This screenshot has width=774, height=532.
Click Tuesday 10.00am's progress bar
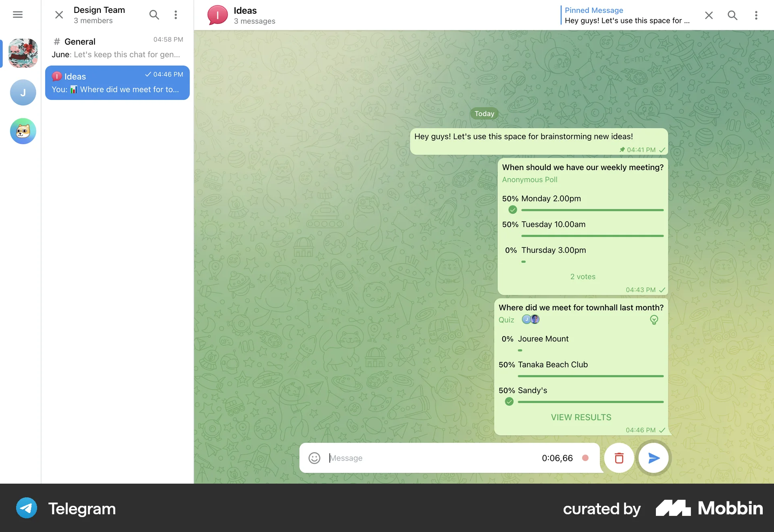[x=591, y=236]
